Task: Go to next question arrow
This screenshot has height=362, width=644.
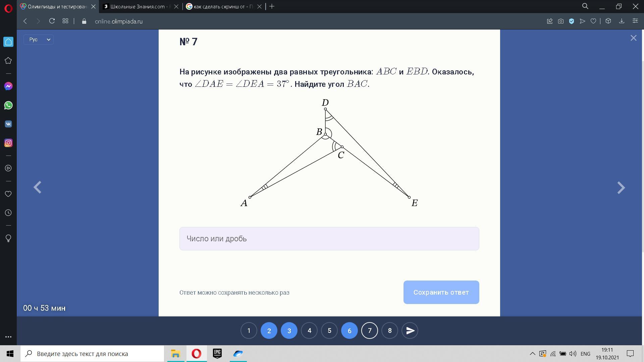Action: click(621, 188)
